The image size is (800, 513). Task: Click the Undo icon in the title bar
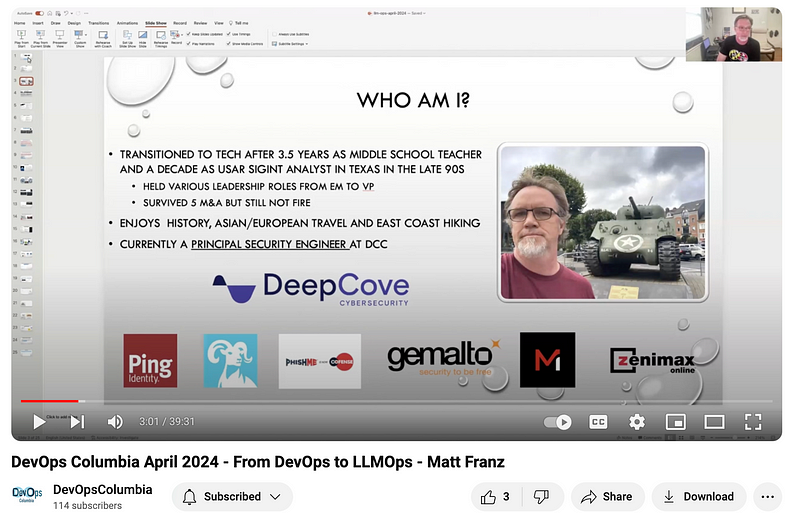(66, 13)
